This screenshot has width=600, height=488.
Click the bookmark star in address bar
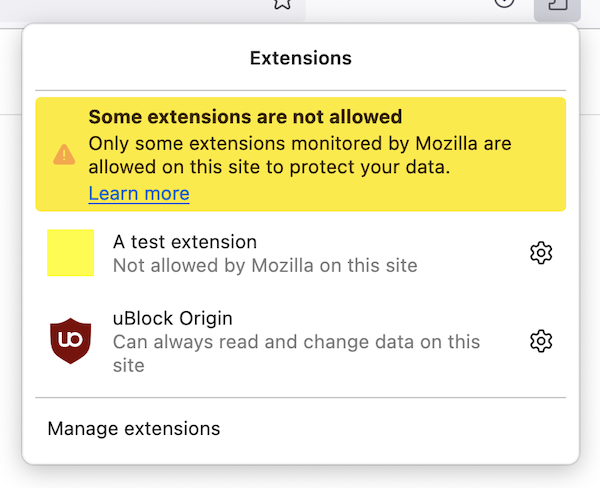click(282, 4)
